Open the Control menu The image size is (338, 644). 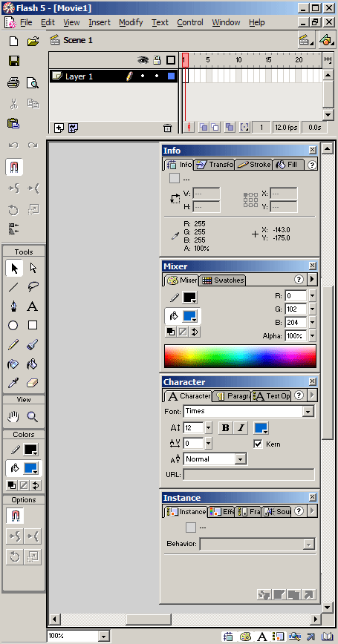tap(190, 22)
